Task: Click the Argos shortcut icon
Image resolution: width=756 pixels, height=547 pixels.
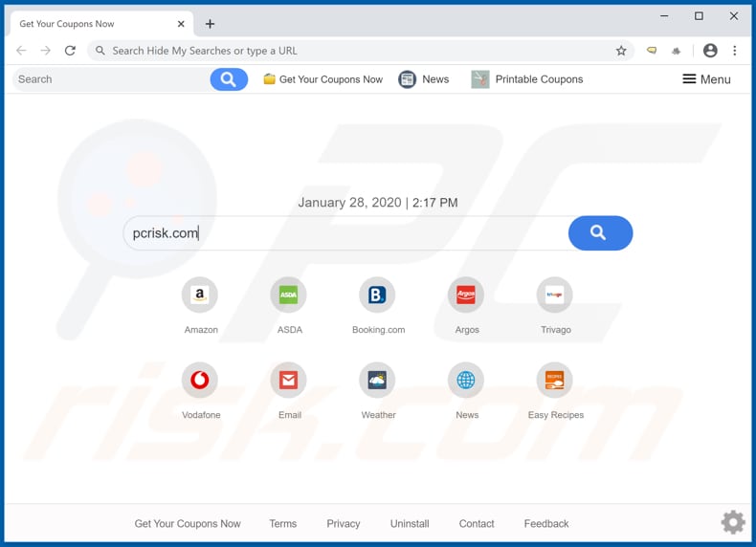Action: coord(466,295)
